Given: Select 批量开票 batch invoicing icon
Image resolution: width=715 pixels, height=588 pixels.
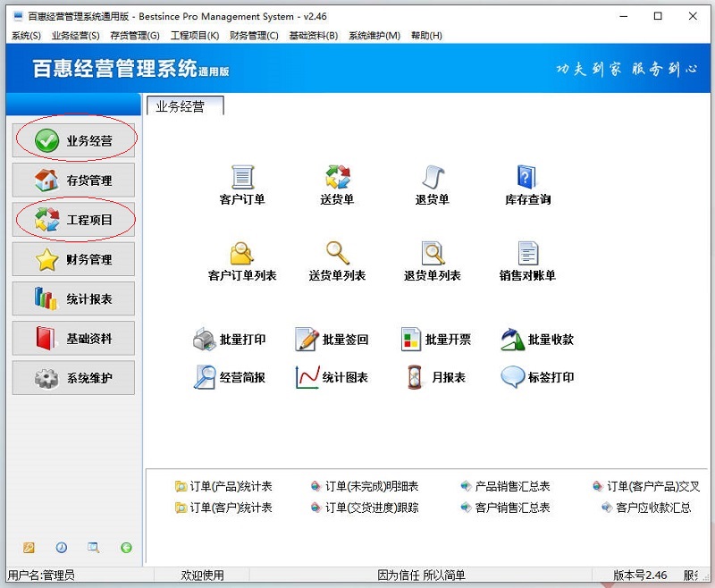Looking at the screenshot, I should coord(430,338).
